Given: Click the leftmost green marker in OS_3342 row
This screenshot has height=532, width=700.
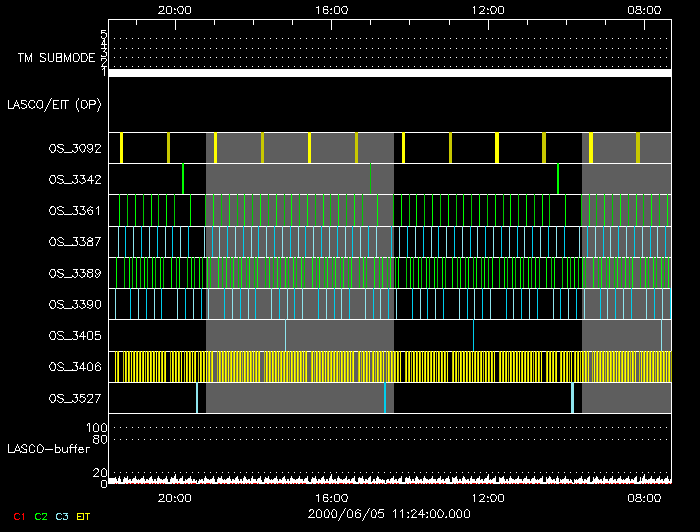Looking at the screenshot, I should tap(183, 179).
